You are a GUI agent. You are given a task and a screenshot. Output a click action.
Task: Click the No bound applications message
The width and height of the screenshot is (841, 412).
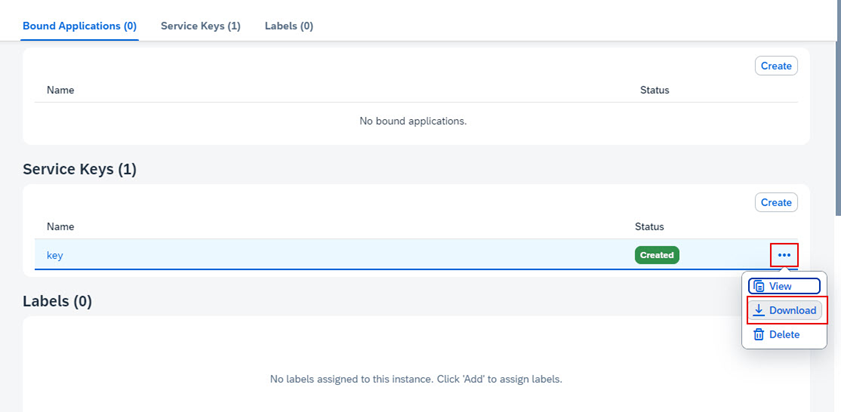coord(413,121)
